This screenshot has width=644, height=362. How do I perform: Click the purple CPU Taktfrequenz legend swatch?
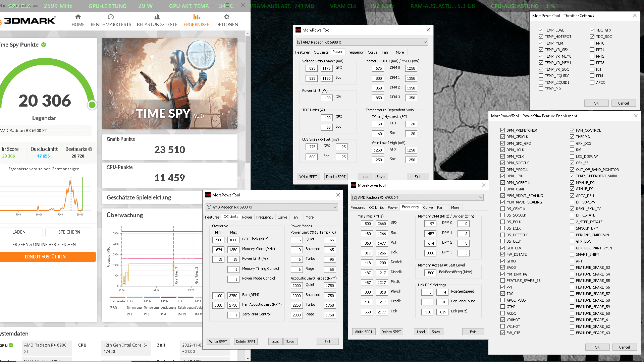click(x=185, y=297)
